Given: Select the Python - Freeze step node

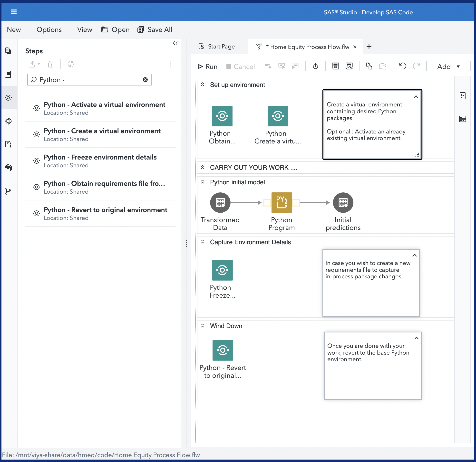Looking at the screenshot, I should click(223, 270).
